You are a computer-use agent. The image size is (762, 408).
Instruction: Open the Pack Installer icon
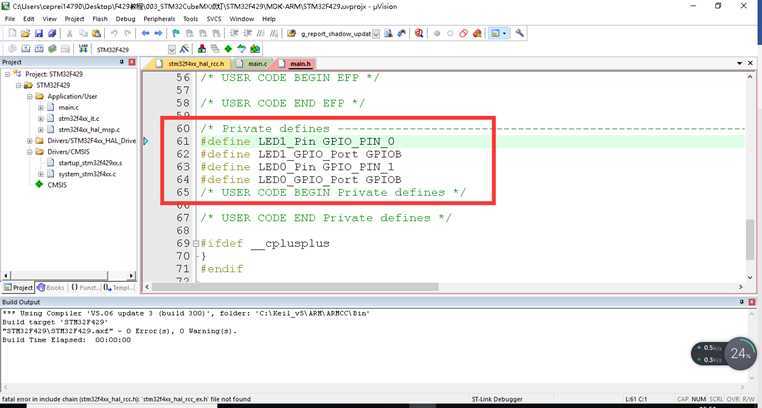pos(255,49)
